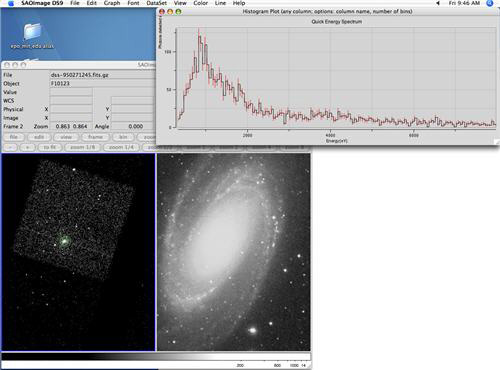
Task: Open the DataSet menu
Action: (x=156, y=3)
